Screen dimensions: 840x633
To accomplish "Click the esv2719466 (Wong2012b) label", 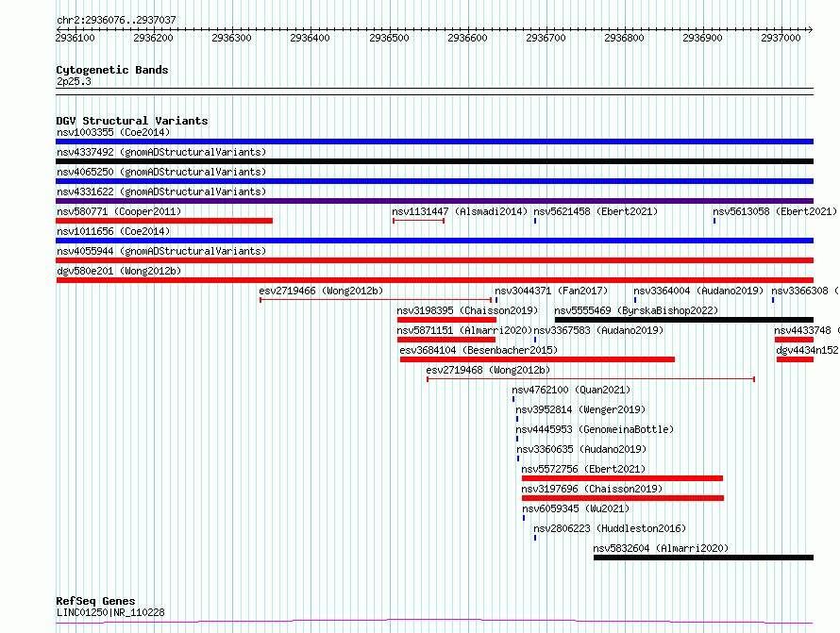I will [x=321, y=291].
